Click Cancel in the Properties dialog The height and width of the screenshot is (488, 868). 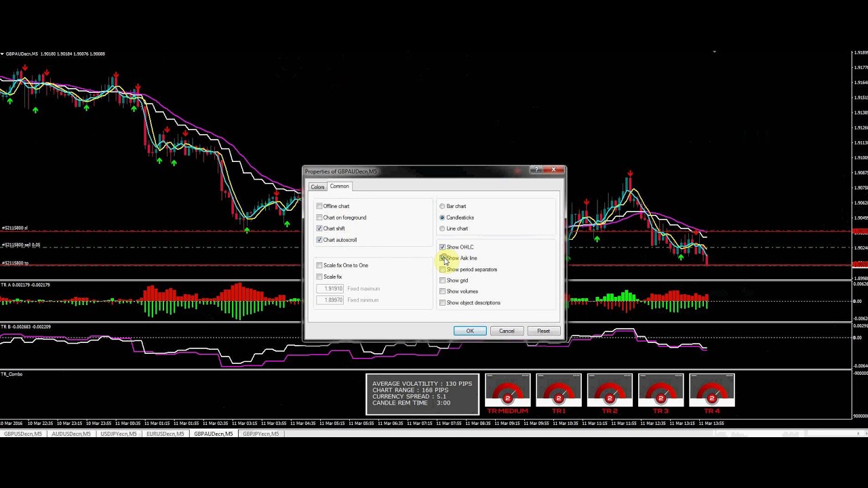pyautogui.click(x=507, y=331)
